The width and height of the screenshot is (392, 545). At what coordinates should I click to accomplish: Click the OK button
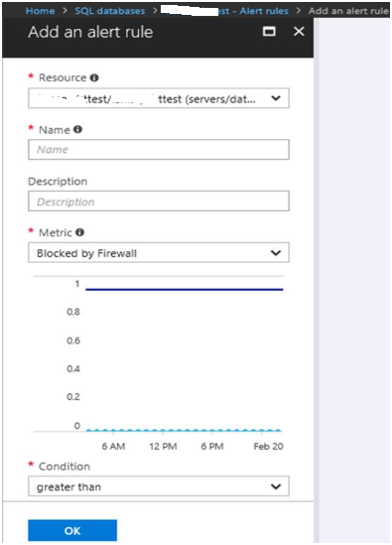[72, 530]
